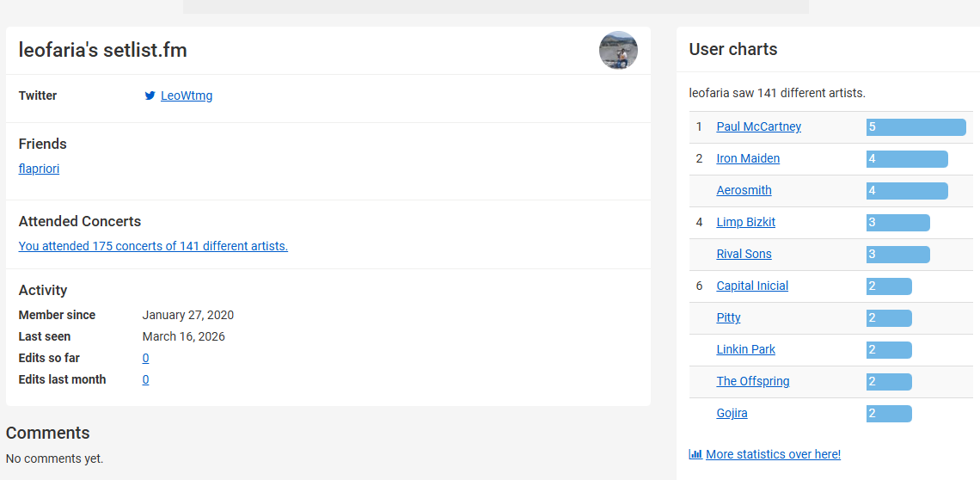The image size is (980, 480).
Task: Click Iron Maiden's bar showing 4
Action: click(907, 159)
